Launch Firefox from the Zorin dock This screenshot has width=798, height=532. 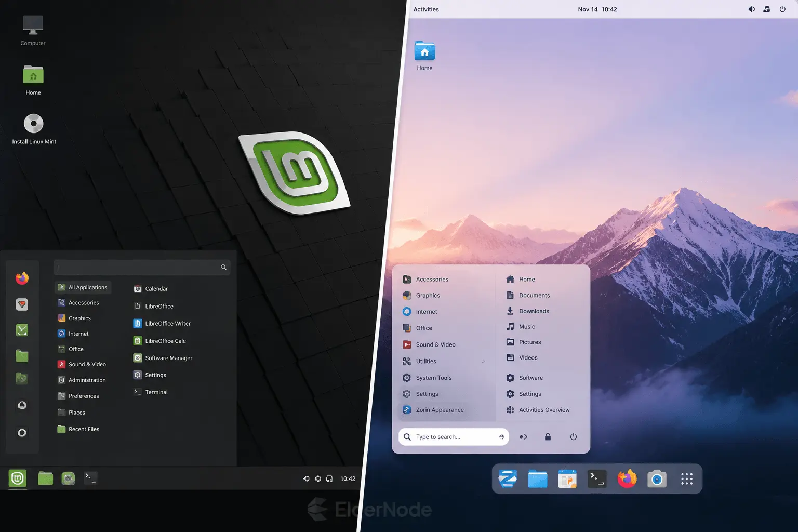point(627,478)
